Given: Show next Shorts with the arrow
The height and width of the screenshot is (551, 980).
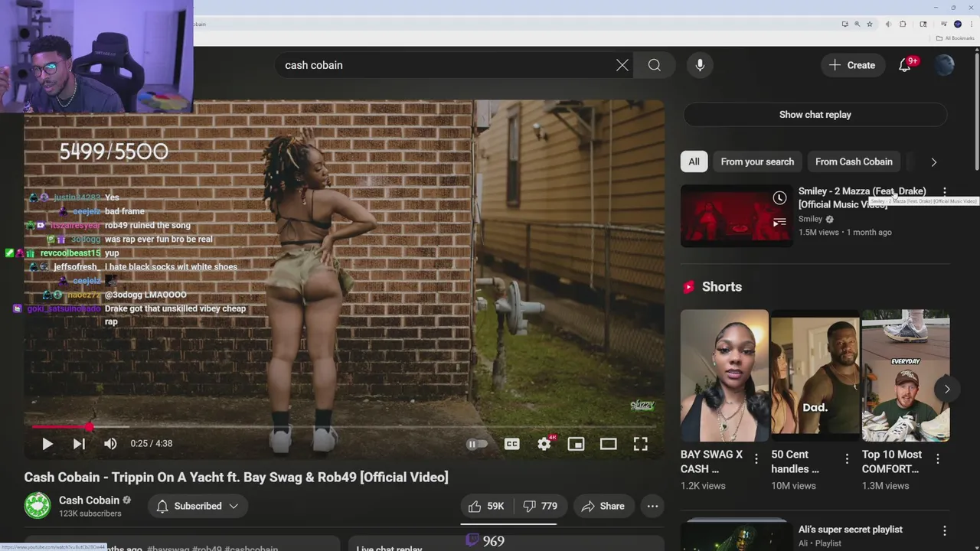Looking at the screenshot, I should pos(947,389).
